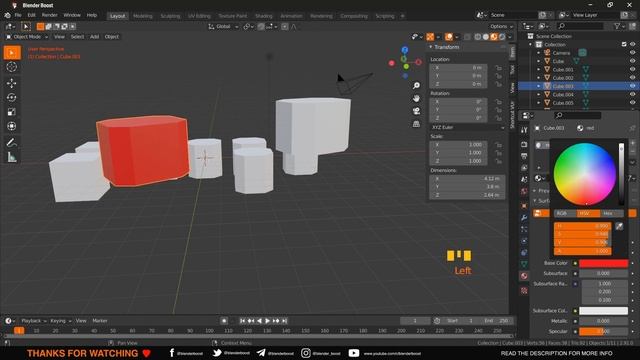The image size is (640, 360).
Task: Switch to the Shading workspace tab
Action: pos(264,16)
